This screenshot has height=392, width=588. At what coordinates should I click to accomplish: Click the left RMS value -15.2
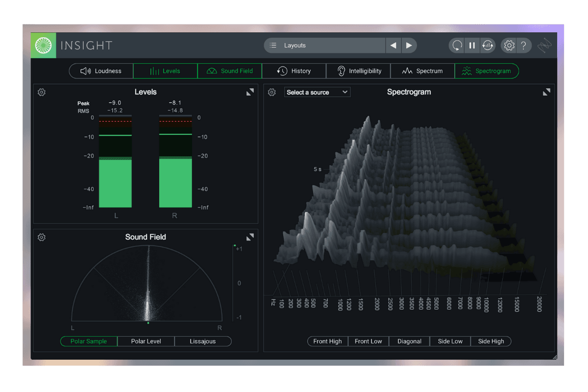[x=115, y=111]
